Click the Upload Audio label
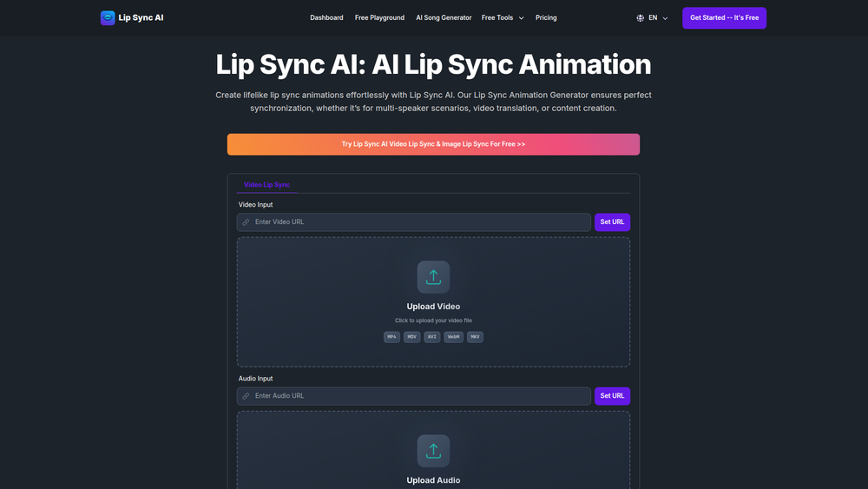This screenshot has height=489, width=868. coord(433,480)
